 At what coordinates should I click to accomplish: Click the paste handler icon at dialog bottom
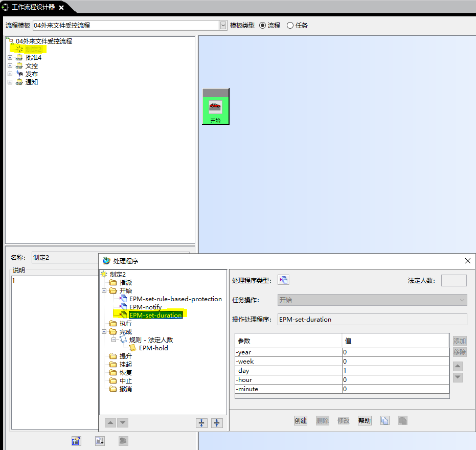403,420
